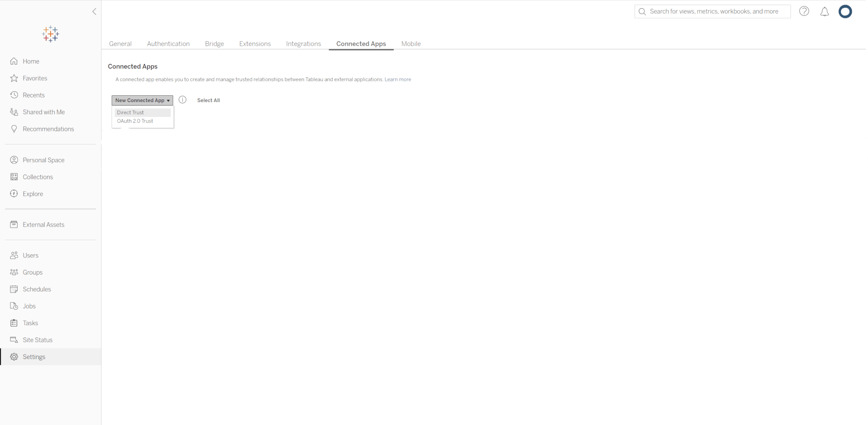Expand the New Connected App dropdown
Screen dimensions: 868x425
click(x=142, y=100)
